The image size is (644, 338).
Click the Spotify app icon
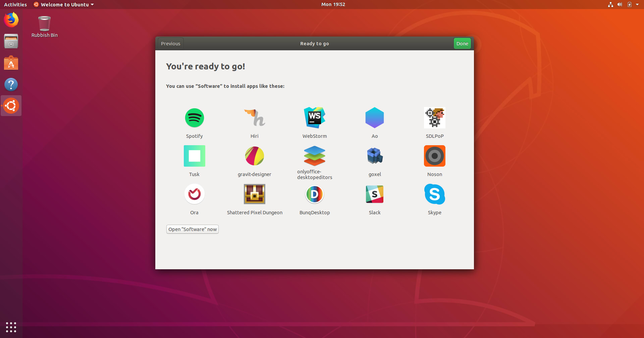tap(195, 118)
